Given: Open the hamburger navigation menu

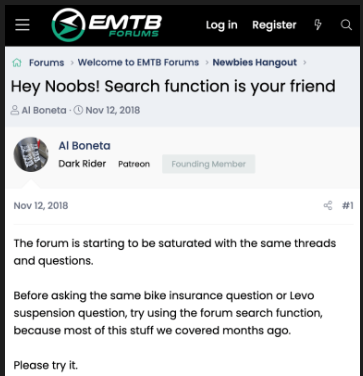Looking at the screenshot, I should click(22, 25).
